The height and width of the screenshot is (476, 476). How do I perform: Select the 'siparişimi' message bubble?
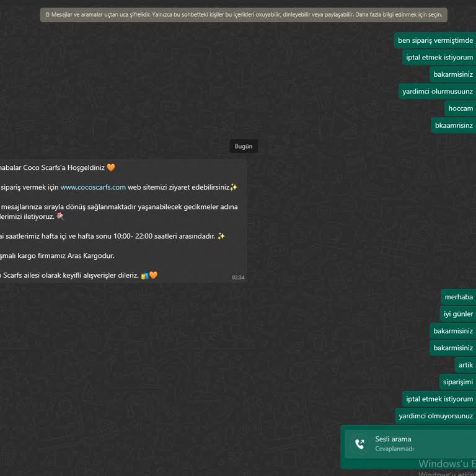[457, 382]
